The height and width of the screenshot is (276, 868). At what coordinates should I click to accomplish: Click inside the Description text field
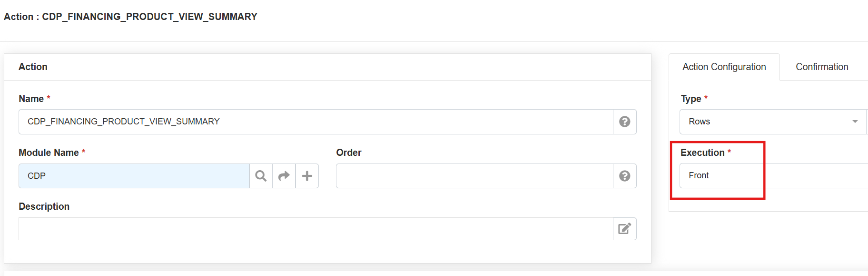pyautogui.click(x=314, y=229)
